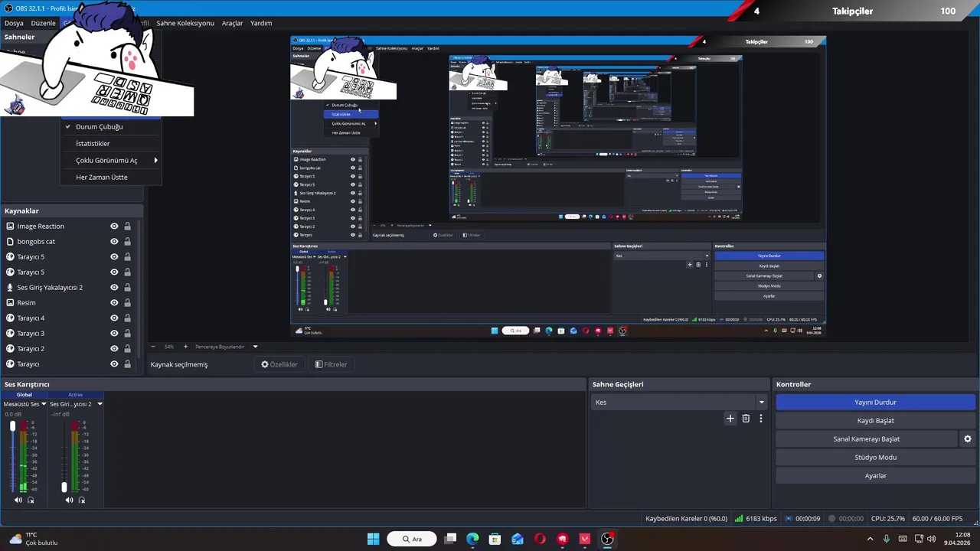The height and width of the screenshot is (551, 980).
Task: Toggle visibility of bongobs cat source
Action: (114, 242)
